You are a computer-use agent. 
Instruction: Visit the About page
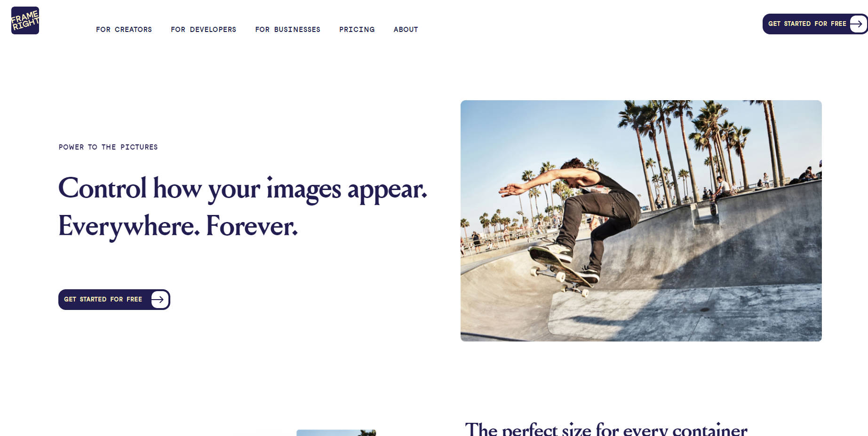point(406,29)
